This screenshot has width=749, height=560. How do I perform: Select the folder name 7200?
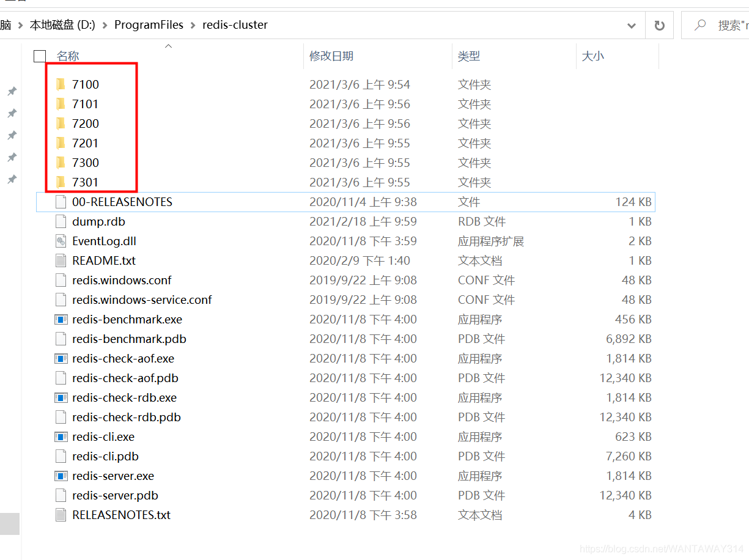pos(86,123)
